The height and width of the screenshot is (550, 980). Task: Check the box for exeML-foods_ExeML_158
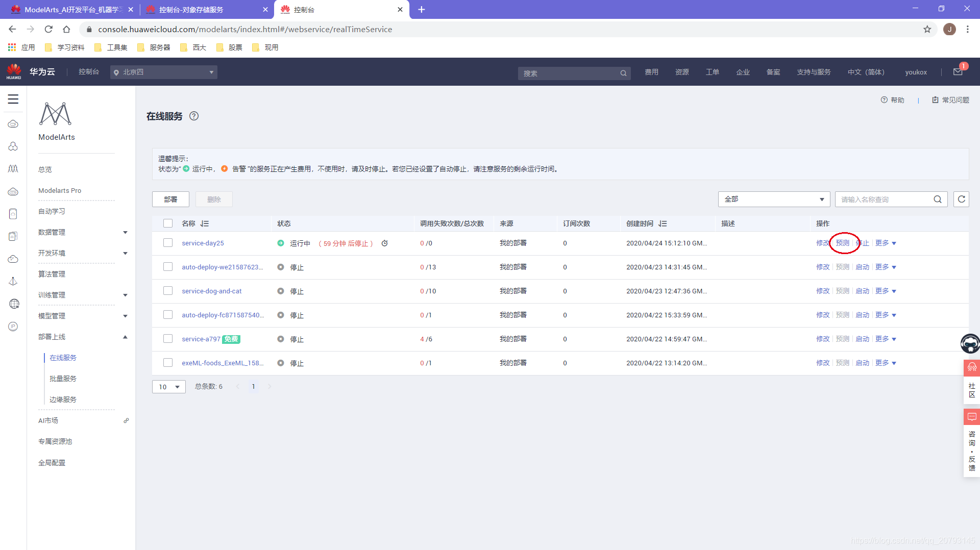pos(168,363)
